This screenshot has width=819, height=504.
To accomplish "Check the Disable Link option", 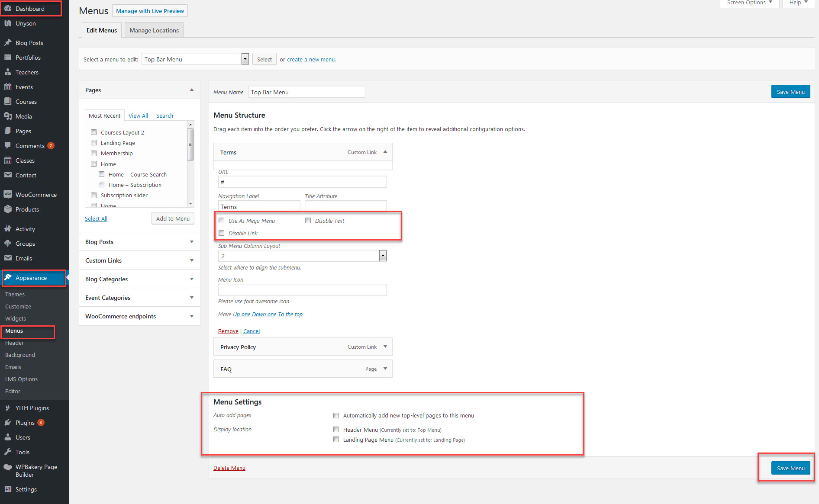I will (222, 233).
